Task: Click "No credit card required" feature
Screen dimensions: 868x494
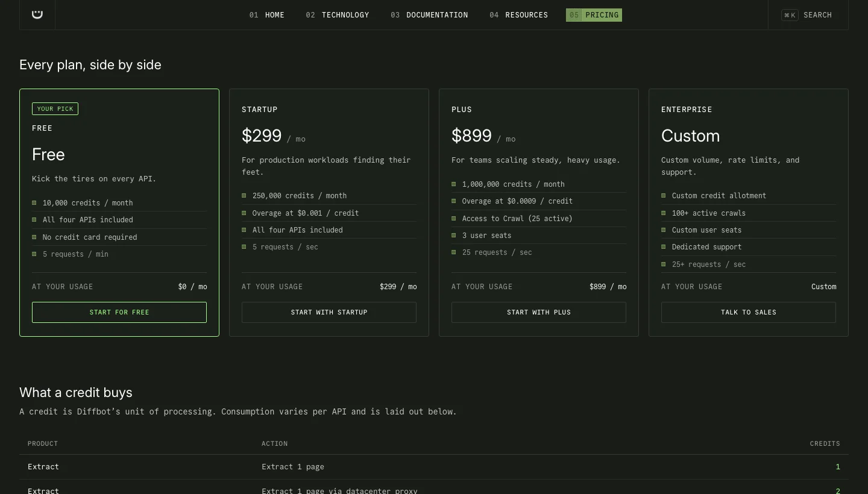Action: point(90,237)
